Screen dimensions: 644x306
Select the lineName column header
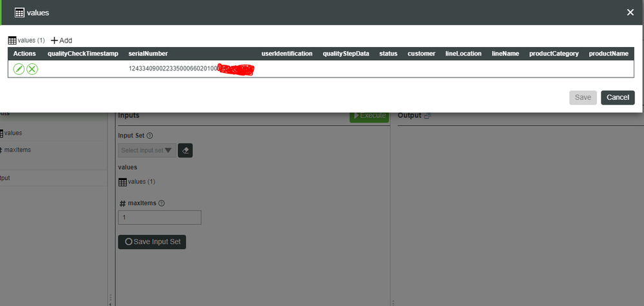tap(505, 54)
